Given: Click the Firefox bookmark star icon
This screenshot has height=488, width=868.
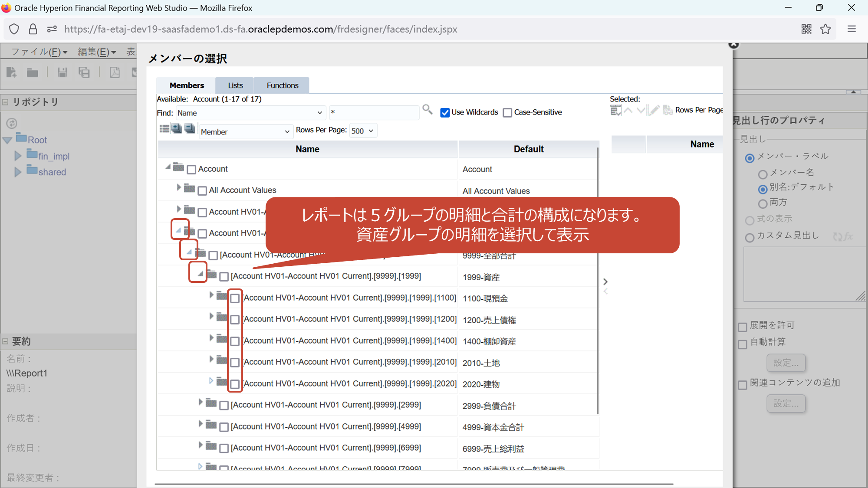Looking at the screenshot, I should pos(825,29).
